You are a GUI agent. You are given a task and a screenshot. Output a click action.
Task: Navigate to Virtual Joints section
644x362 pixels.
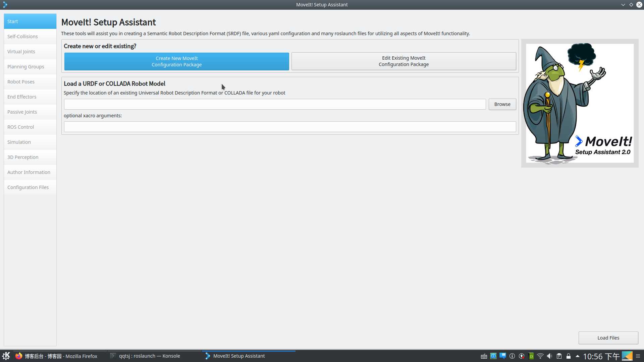[21, 51]
